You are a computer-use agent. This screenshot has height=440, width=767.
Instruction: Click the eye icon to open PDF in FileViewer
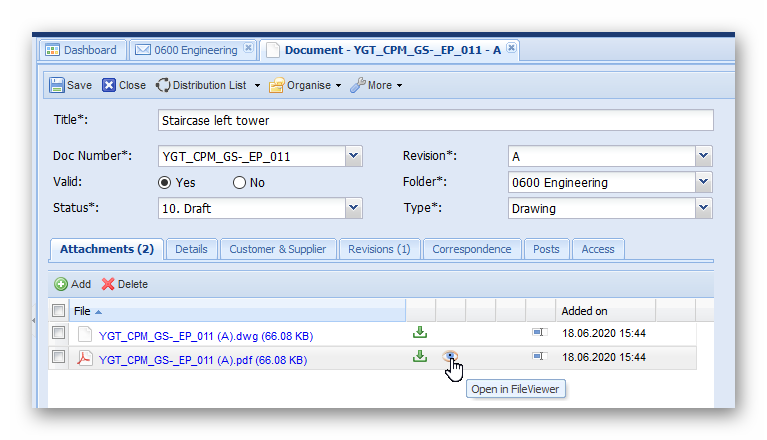pyautogui.click(x=450, y=356)
